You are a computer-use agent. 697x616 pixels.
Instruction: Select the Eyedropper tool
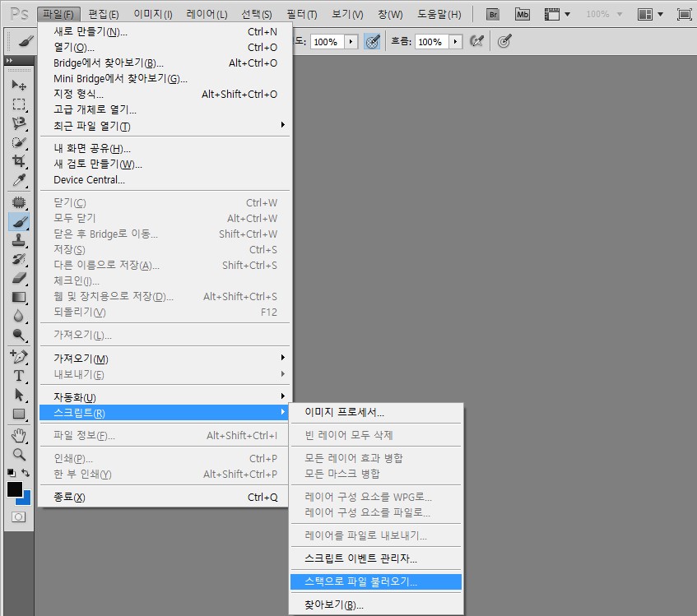click(19, 180)
